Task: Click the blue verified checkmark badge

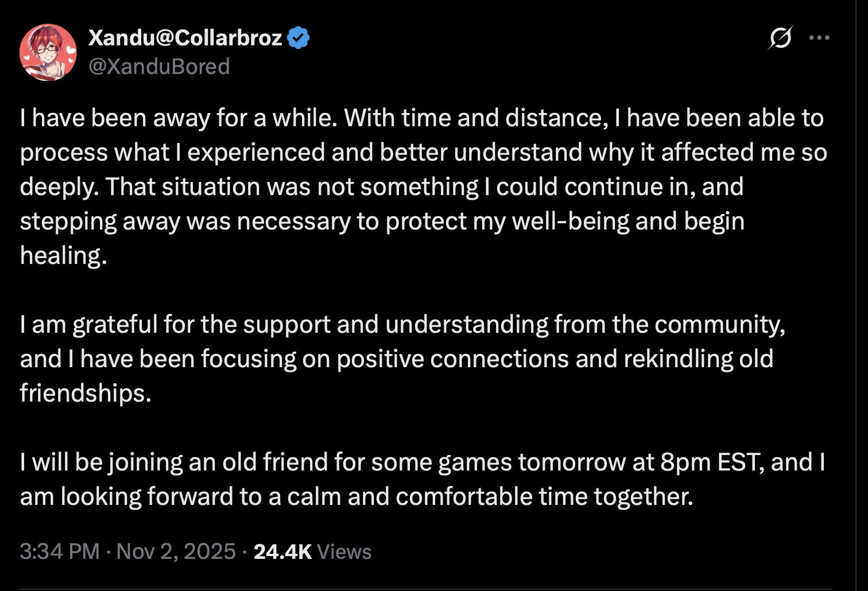Action: click(298, 38)
